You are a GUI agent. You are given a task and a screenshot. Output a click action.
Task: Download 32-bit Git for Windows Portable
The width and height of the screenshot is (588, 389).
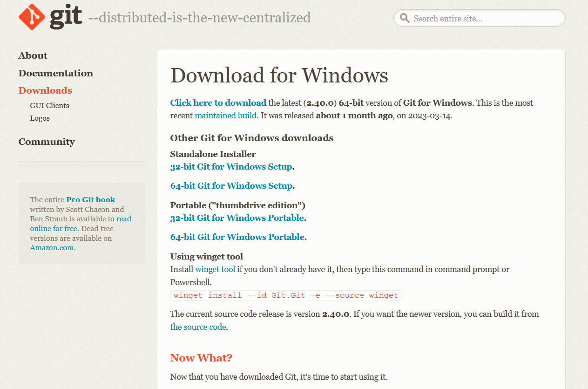coord(237,218)
